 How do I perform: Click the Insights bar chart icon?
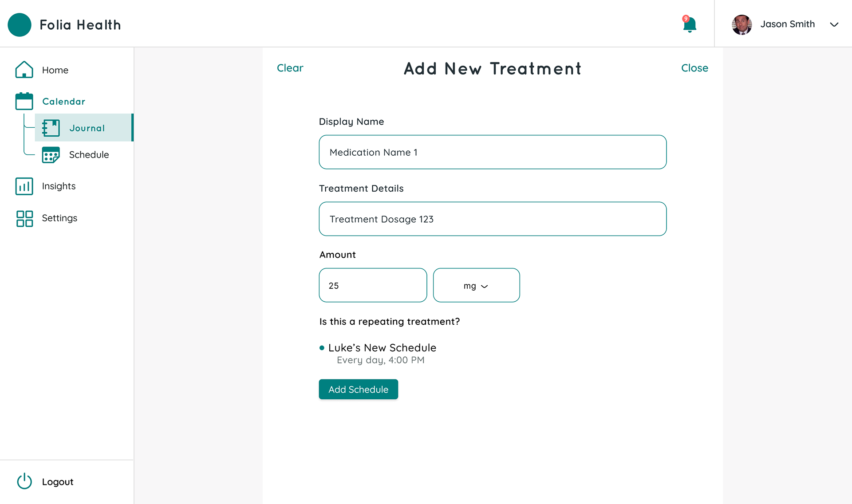click(24, 186)
